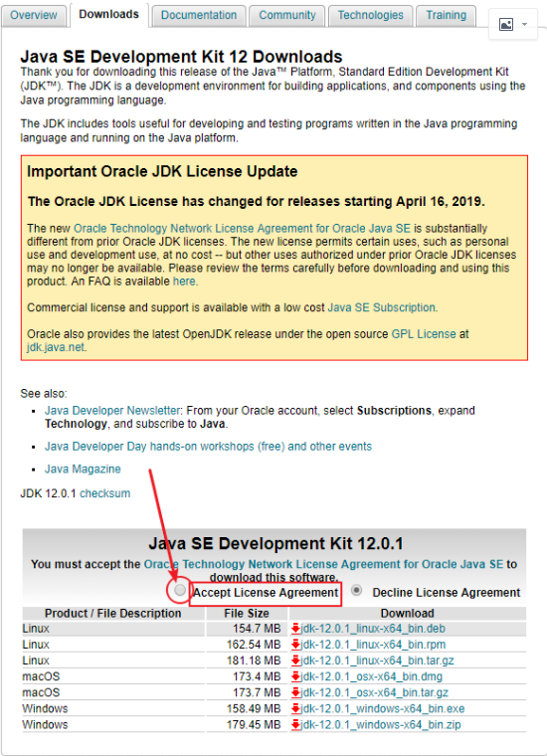
Task: Go to the Technologies tab
Action: click(370, 15)
